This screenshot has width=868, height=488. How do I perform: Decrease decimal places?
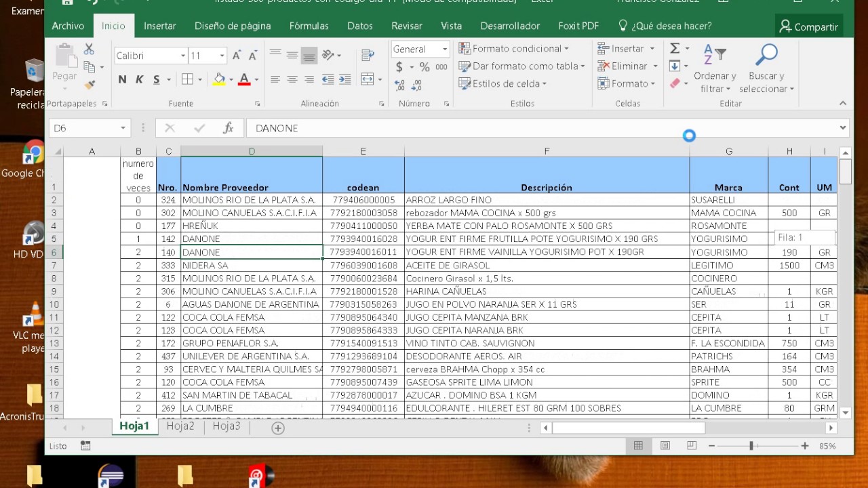point(417,85)
